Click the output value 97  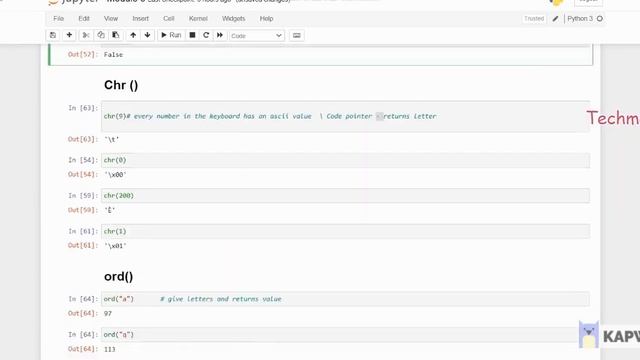[108, 313]
